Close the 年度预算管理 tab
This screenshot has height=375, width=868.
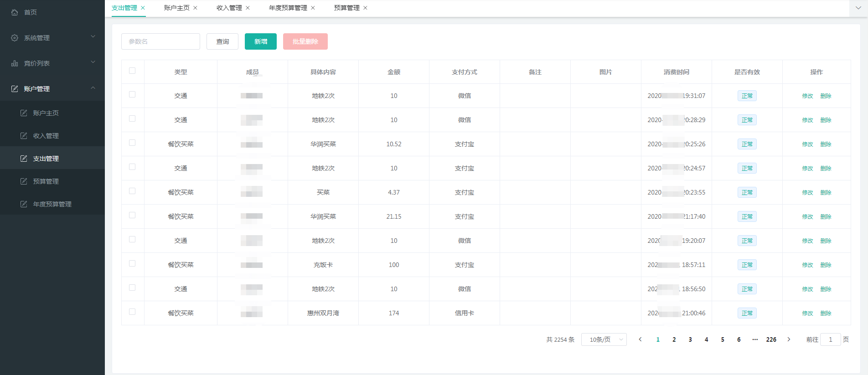313,8
